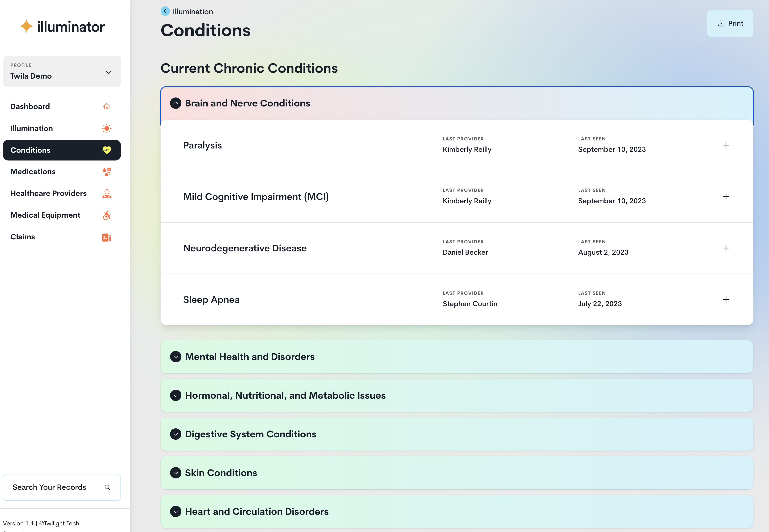This screenshot has width=769, height=532.
Task: Expand the Mental Health and Disorders section
Action: [x=176, y=357]
